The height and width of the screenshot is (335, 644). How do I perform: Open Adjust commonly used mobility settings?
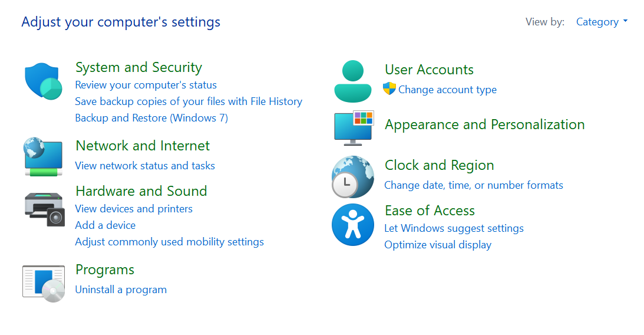(x=169, y=242)
